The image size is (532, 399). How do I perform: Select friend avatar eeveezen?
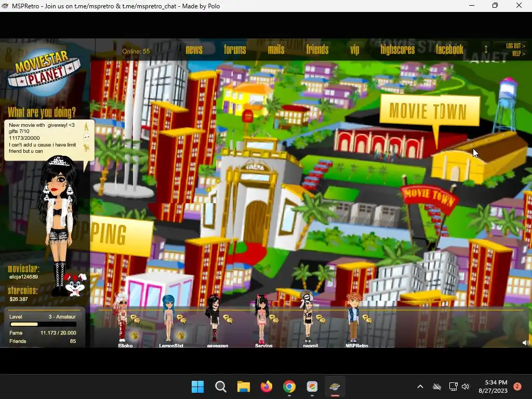point(214,318)
